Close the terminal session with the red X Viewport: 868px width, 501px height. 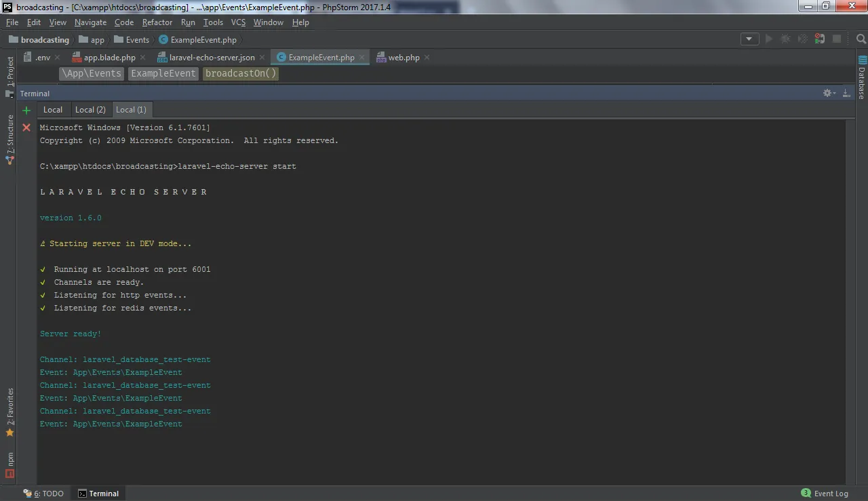click(26, 127)
